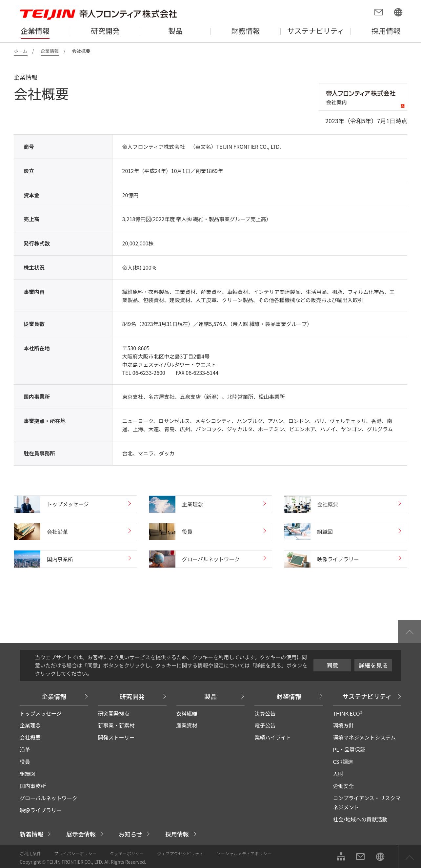Click the arrow on 役員 card
The width and height of the screenshot is (421, 868).
pos(265,531)
